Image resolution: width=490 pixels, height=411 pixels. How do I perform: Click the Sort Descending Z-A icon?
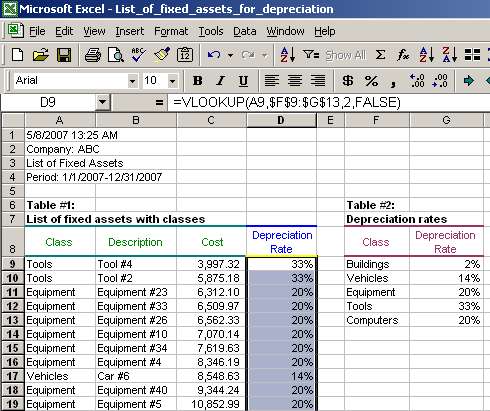coord(450,55)
